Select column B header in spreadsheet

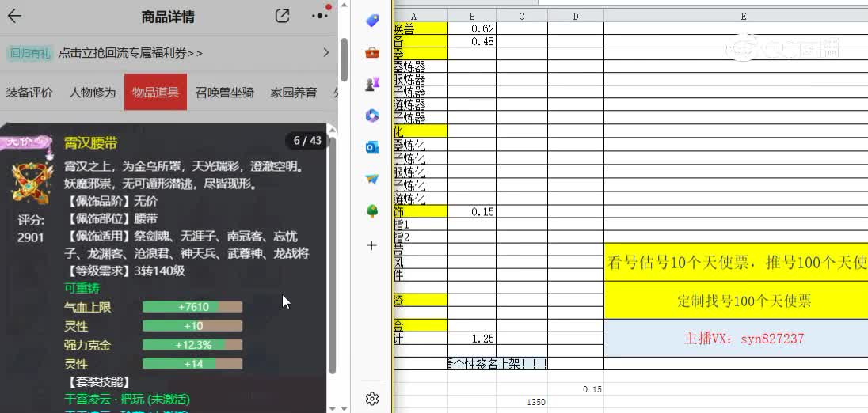click(x=472, y=17)
